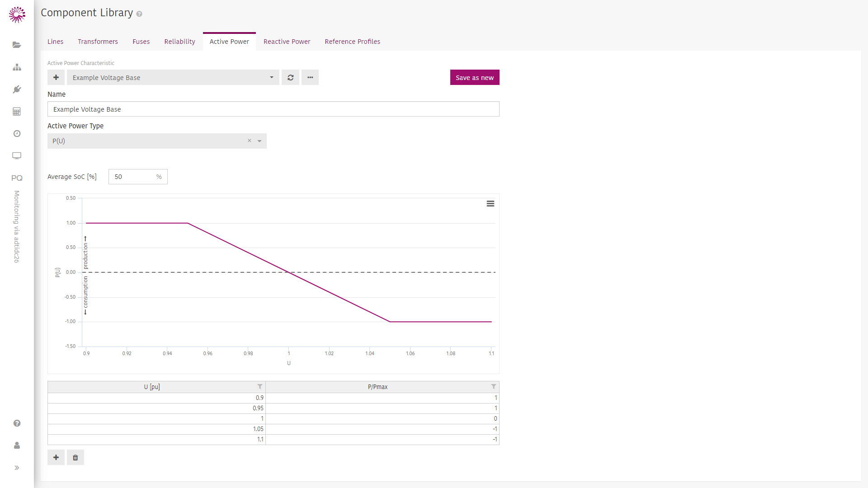Open the monitor screen sidebar icon
The image size is (868, 488).
pyautogui.click(x=17, y=155)
